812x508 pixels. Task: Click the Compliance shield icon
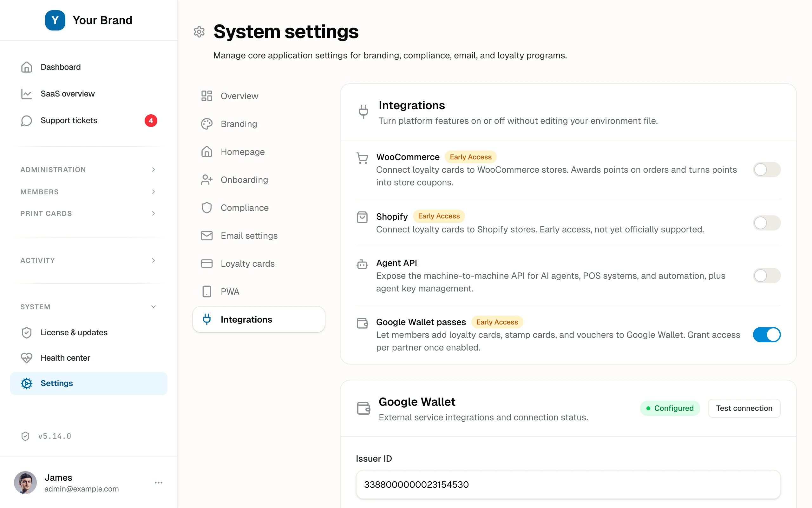click(x=207, y=208)
